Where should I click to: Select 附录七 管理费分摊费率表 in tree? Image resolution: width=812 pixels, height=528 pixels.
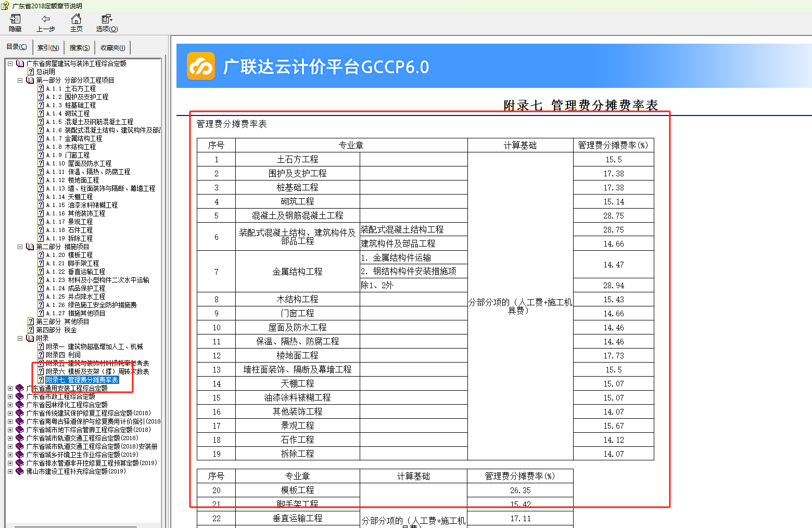(82, 380)
